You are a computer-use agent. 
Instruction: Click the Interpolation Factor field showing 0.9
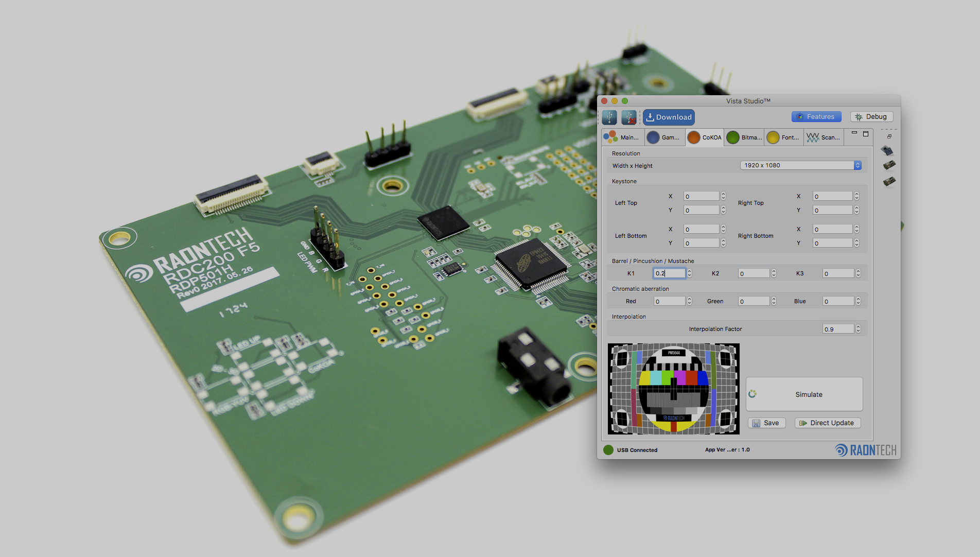(838, 329)
